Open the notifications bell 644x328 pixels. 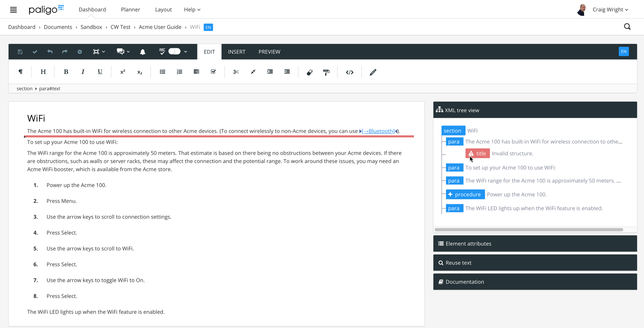(143, 52)
